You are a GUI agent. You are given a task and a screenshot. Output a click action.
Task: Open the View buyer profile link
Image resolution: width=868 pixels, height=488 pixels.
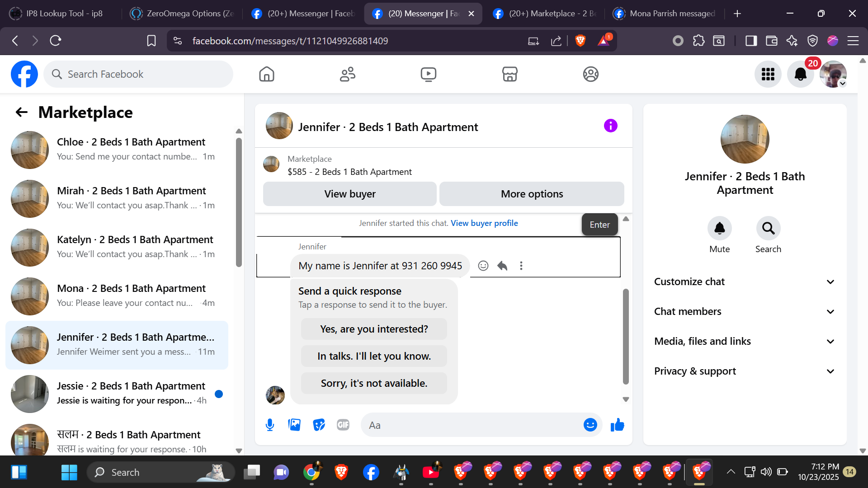[x=484, y=223]
